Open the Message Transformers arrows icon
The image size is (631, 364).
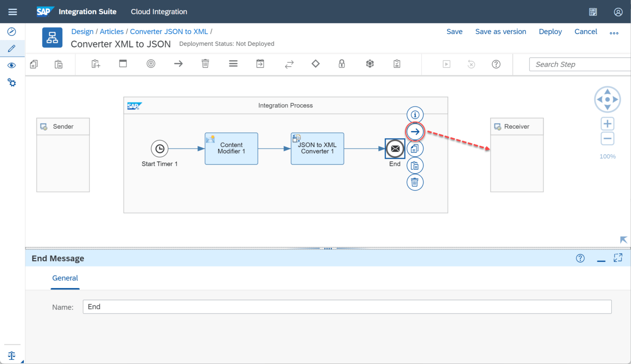pos(289,65)
